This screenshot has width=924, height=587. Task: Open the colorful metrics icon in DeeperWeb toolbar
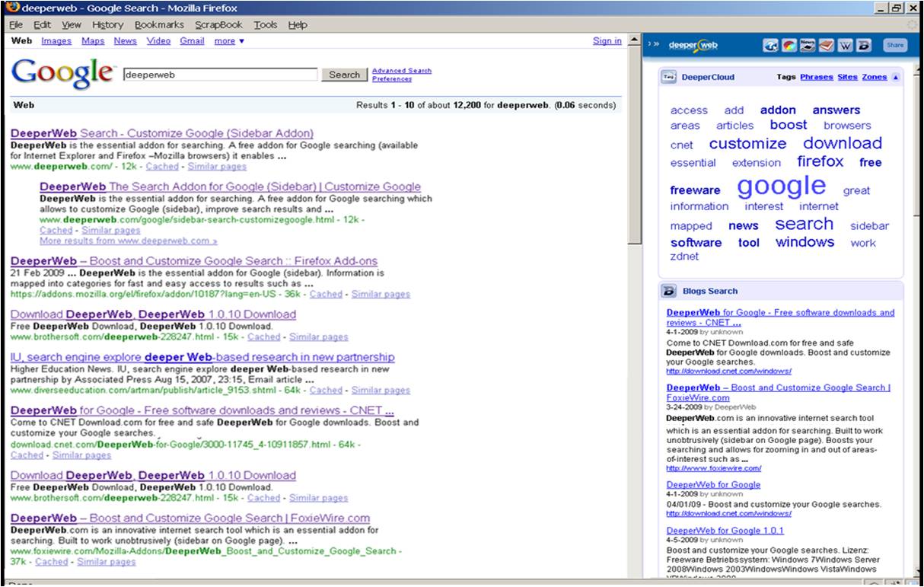(x=789, y=46)
